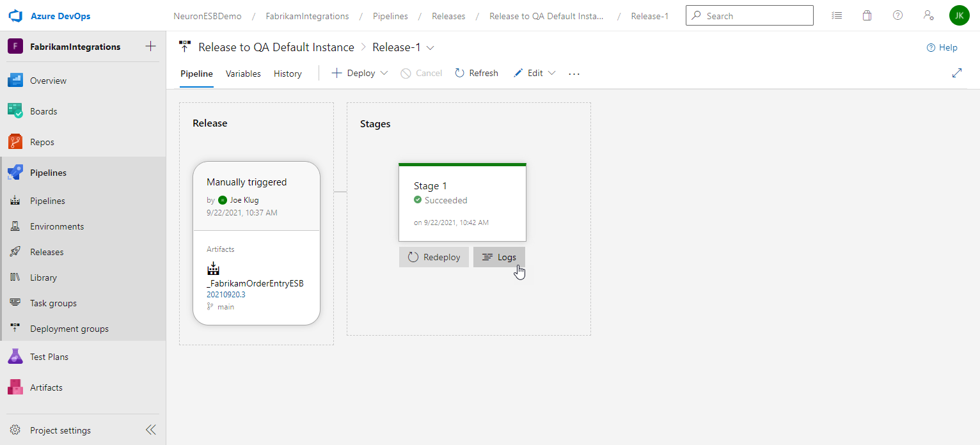Open Release to QA Default Instance title link
Image resolution: width=980 pixels, height=445 pixels.
276,47
